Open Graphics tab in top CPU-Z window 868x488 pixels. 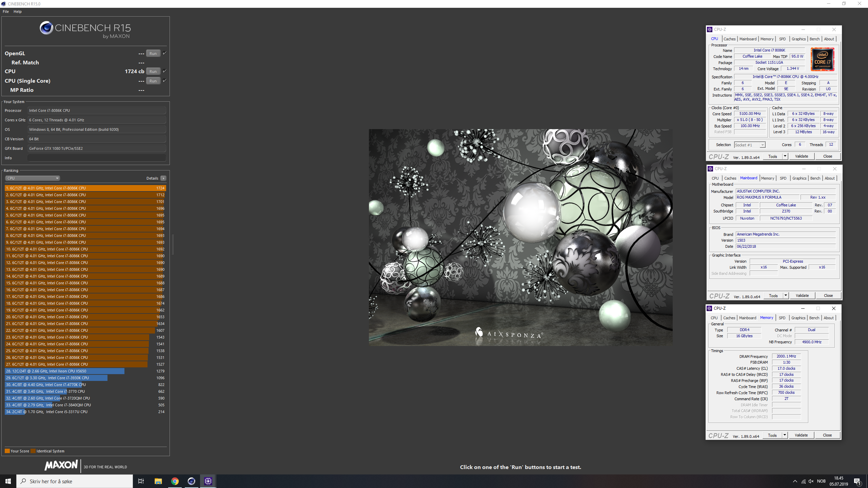pos(798,39)
